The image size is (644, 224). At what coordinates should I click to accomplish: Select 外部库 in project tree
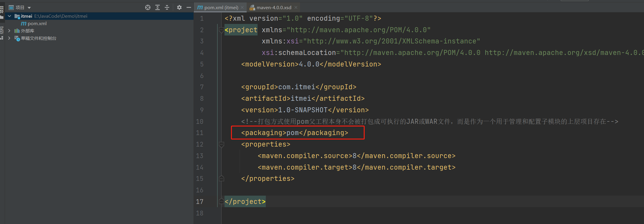(x=28, y=31)
